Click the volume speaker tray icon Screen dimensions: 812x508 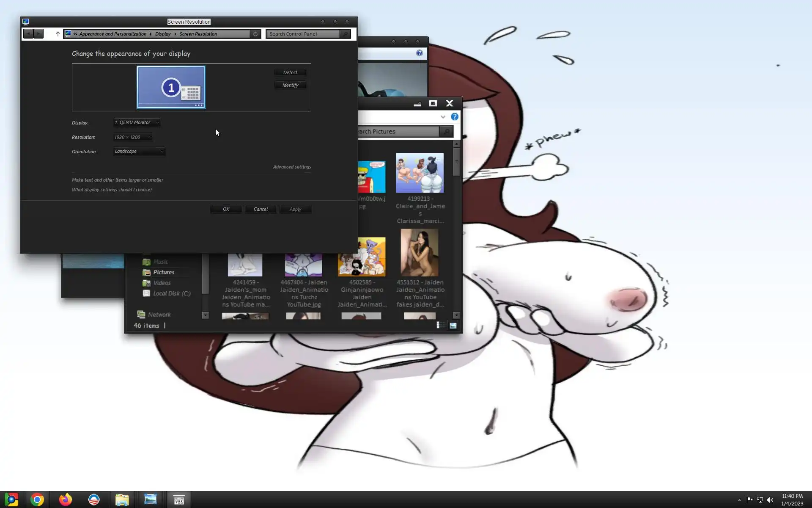coord(770,500)
